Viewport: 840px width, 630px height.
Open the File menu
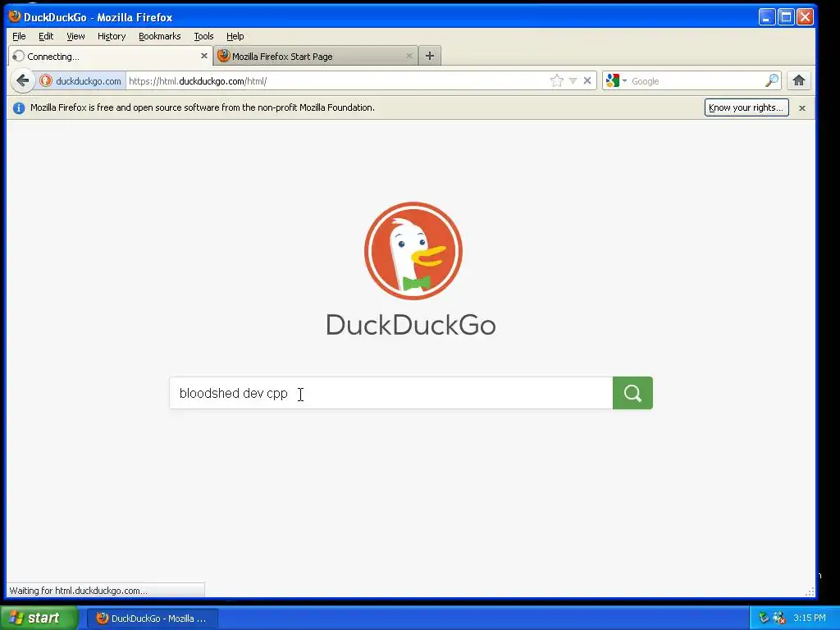19,36
